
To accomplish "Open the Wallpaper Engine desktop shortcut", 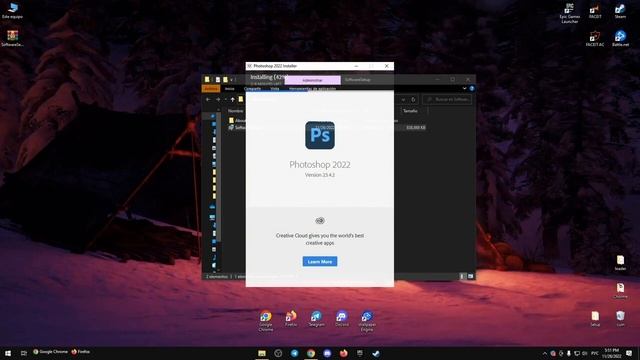I will click(x=367, y=321).
